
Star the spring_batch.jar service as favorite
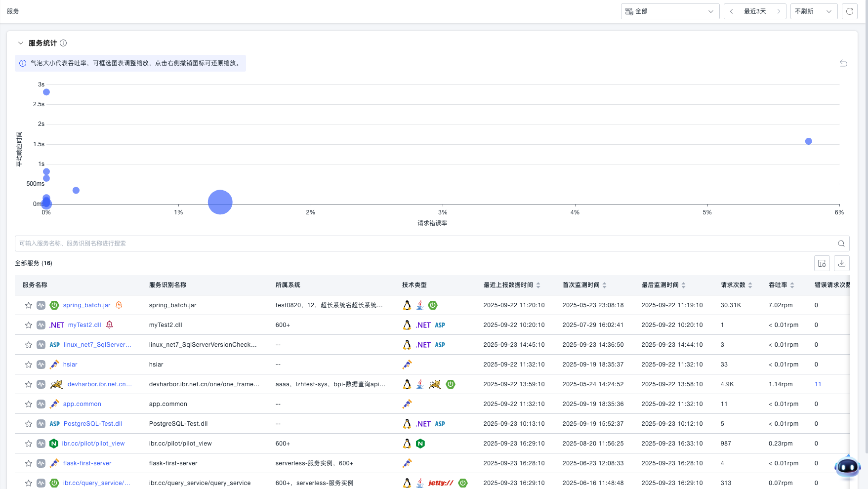[x=29, y=305]
